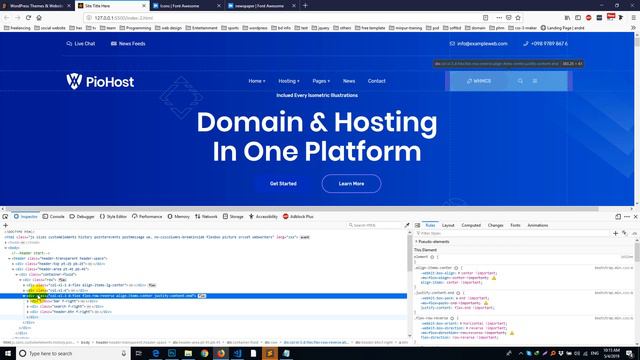This screenshot has width=640, height=360.
Task: Switch to the Font Awesome newspaper browser tab
Action: click(x=261, y=6)
